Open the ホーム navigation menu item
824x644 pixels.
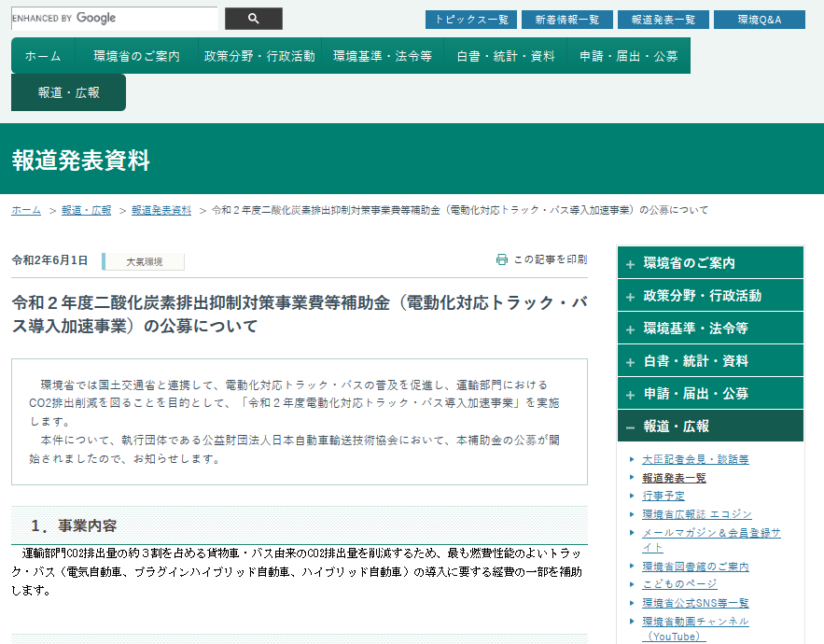point(43,56)
